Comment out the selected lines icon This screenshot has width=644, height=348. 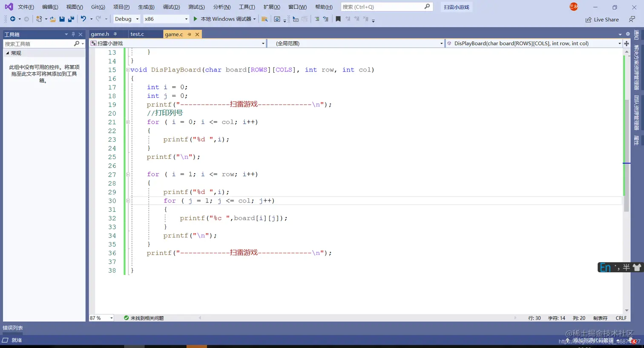pyautogui.click(x=317, y=19)
